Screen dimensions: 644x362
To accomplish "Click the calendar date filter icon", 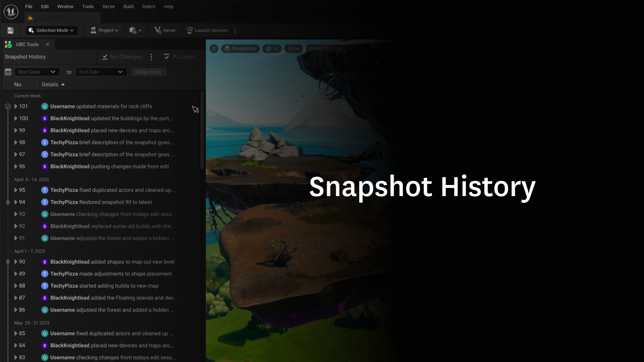I will 8,72.
